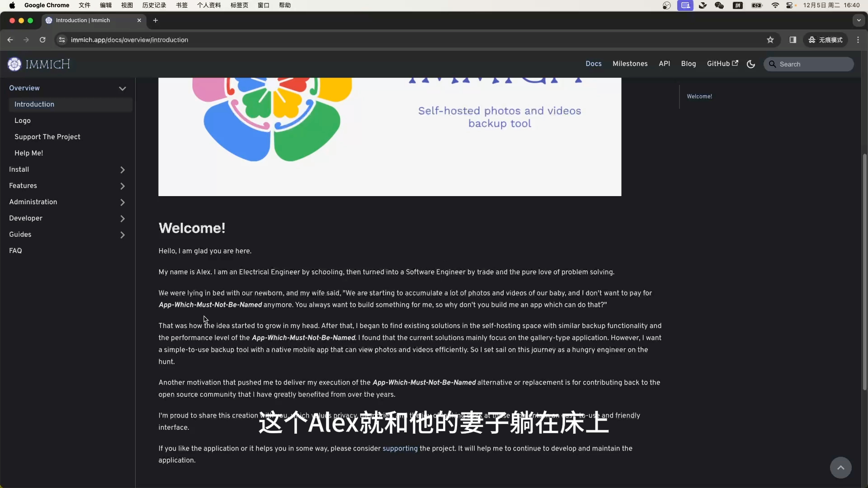
Task: Select Blog tab in navigation
Action: (x=689, y=64)
